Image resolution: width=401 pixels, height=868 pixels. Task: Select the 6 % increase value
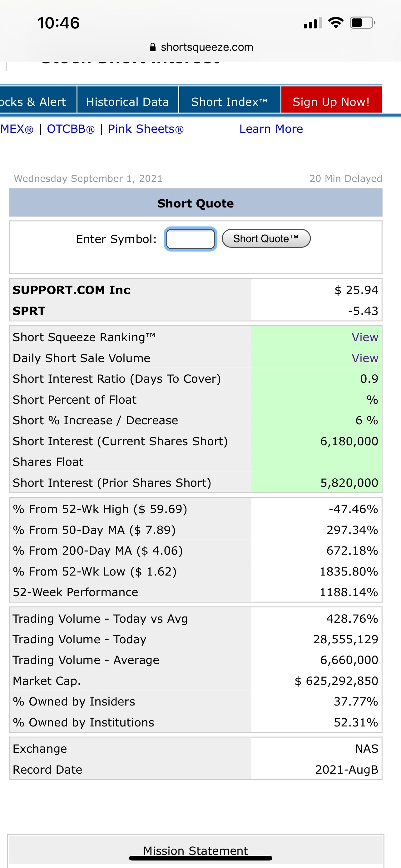[x=367, y=421]
